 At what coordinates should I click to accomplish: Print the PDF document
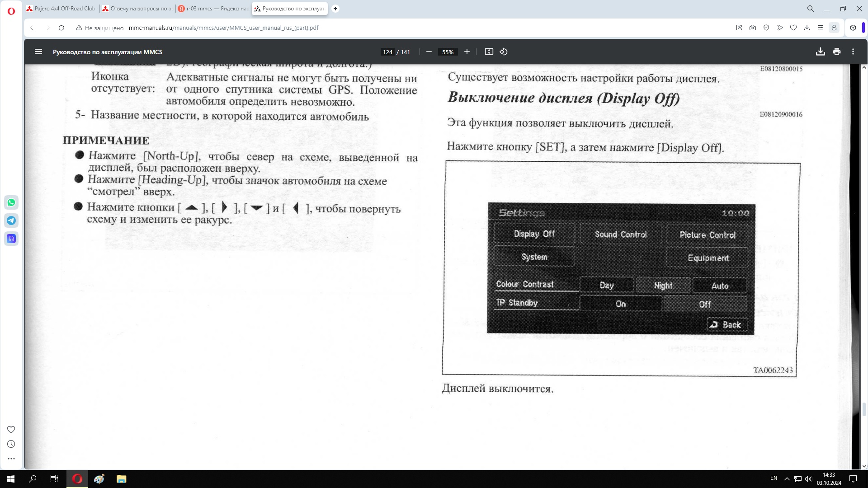837,52
